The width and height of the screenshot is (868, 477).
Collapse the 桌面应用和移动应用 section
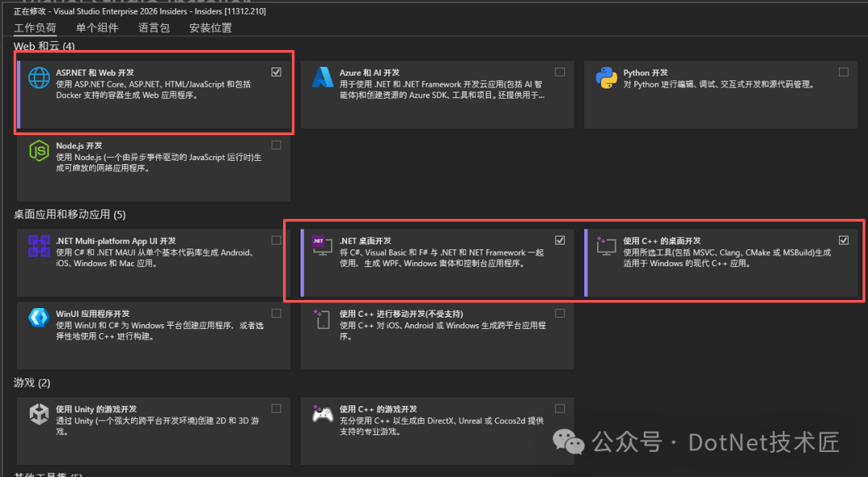[72, 215]
